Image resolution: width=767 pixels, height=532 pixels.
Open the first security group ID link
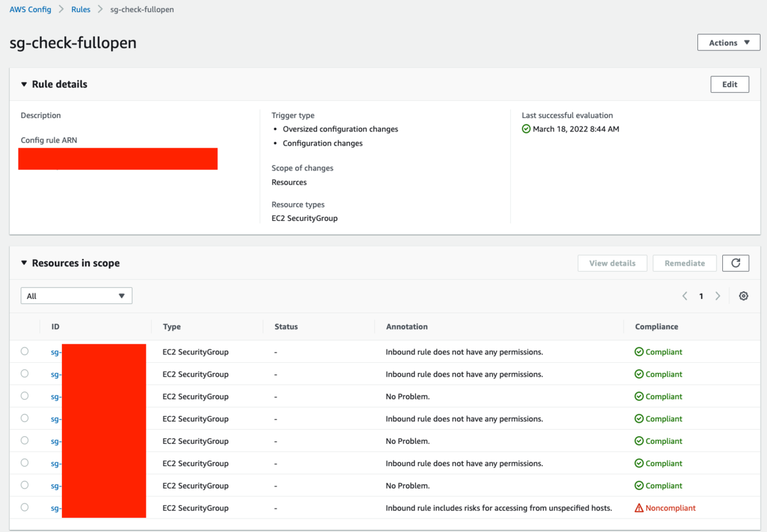click(x=56, y=352)
